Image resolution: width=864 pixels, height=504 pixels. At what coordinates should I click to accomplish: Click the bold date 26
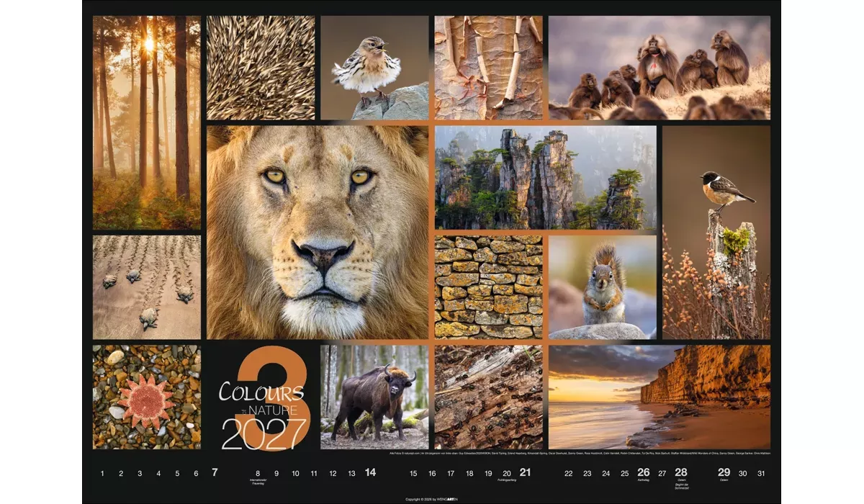pos(644,473)
